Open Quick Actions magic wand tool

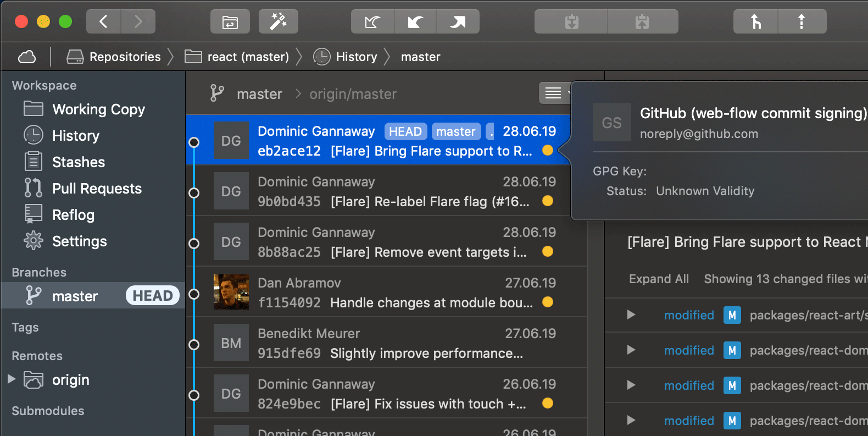coord(278,22)
